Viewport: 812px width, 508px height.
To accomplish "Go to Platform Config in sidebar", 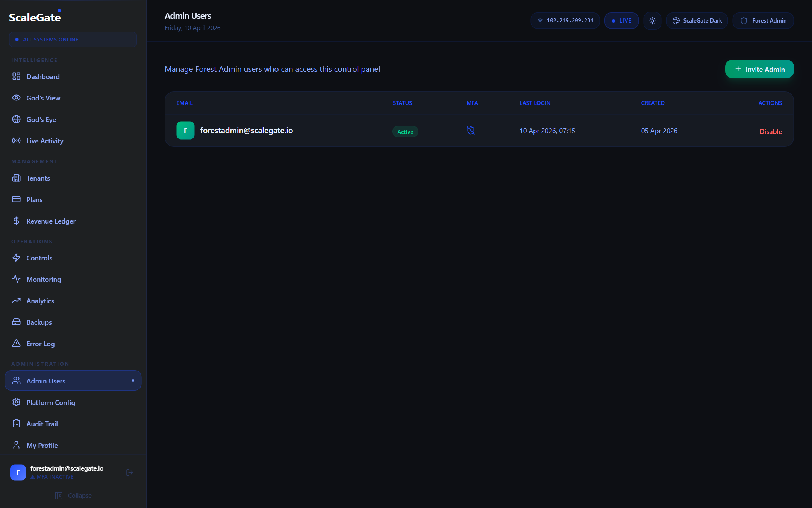I will click(x=51, y=402).
